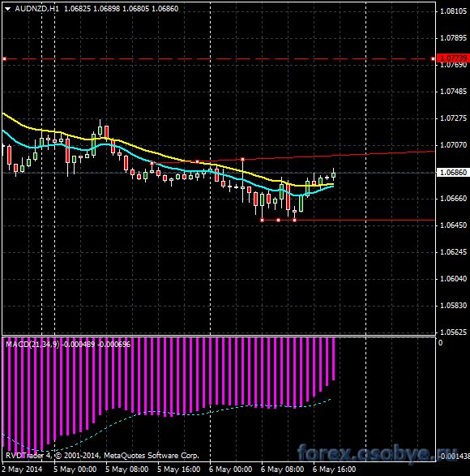The image size is (470, 476).
Task: Select right handle of red dashed horizontal line
Action: point(433,58)
